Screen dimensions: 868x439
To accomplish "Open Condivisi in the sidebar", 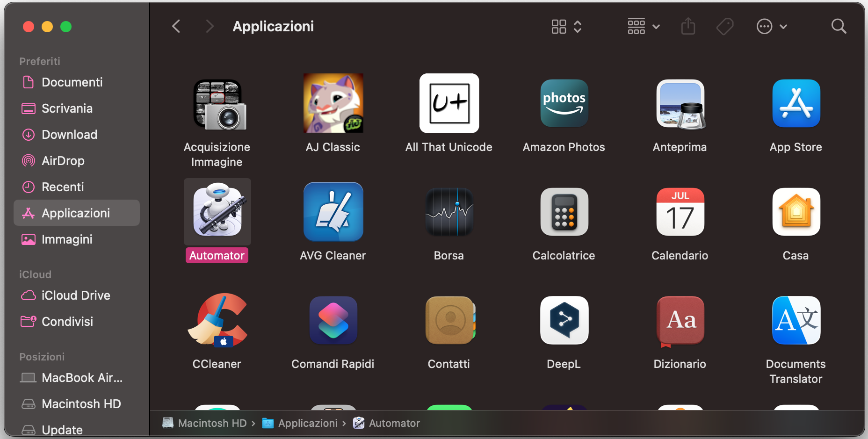I will (x=77, y=322).
